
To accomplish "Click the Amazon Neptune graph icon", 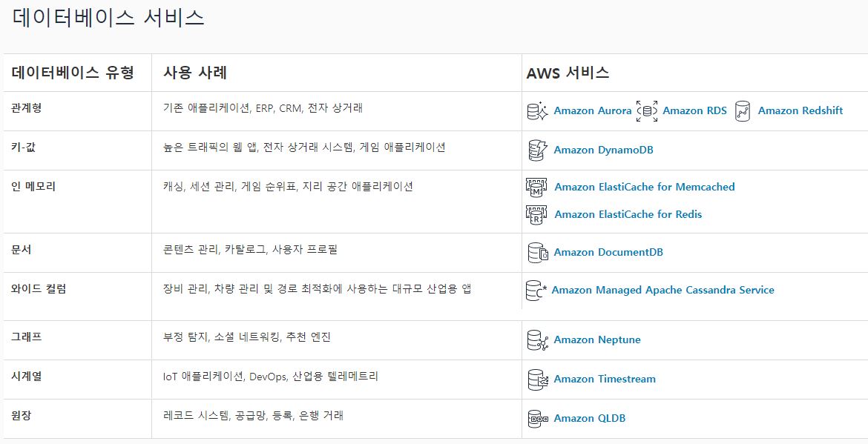I will [538, 340].
